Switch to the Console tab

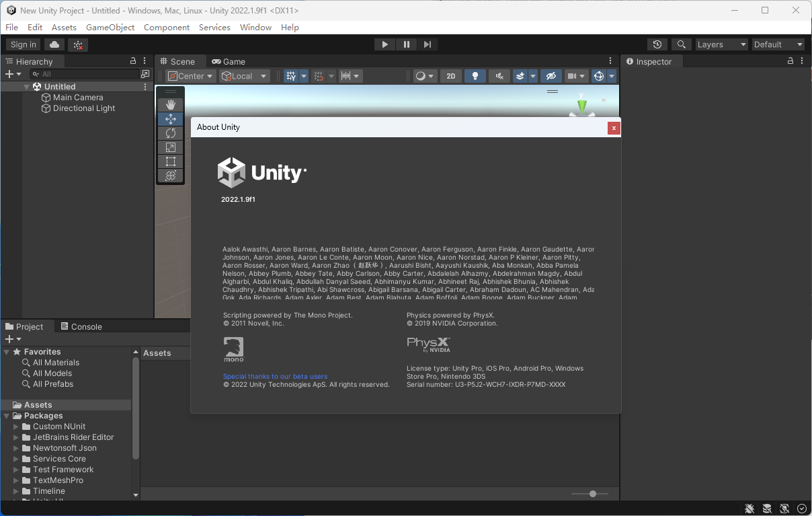[x=81, y=326]
